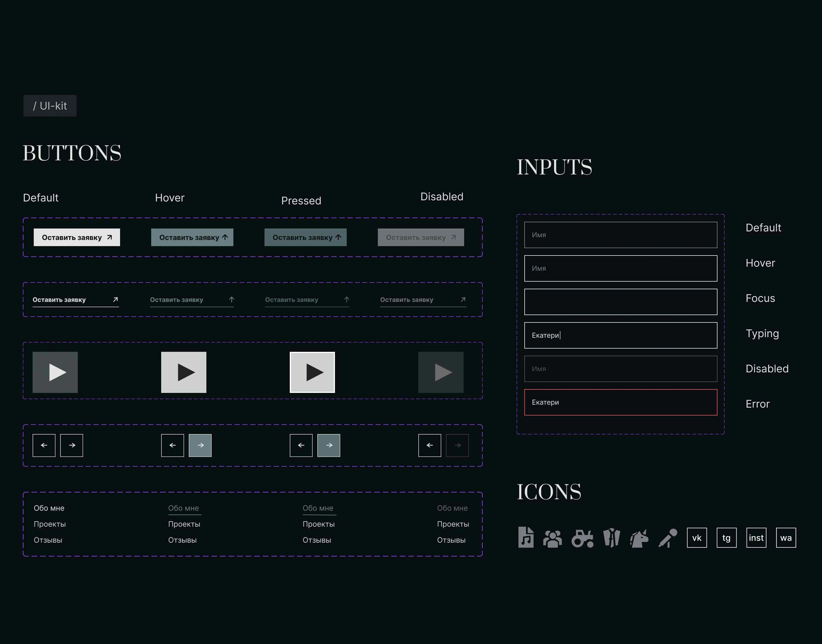The image size is (822, 644).
Task: Click the red-bordered error input field
Action: click(x=620, y=402)
